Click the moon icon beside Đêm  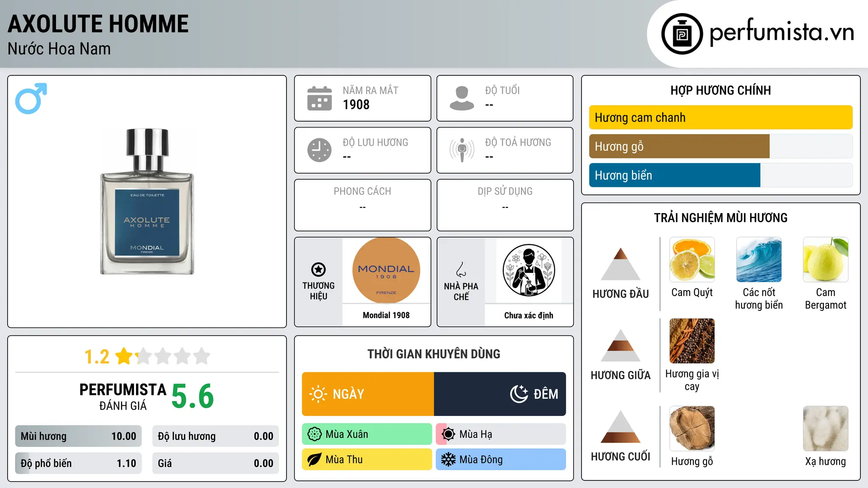pos(519,394)
